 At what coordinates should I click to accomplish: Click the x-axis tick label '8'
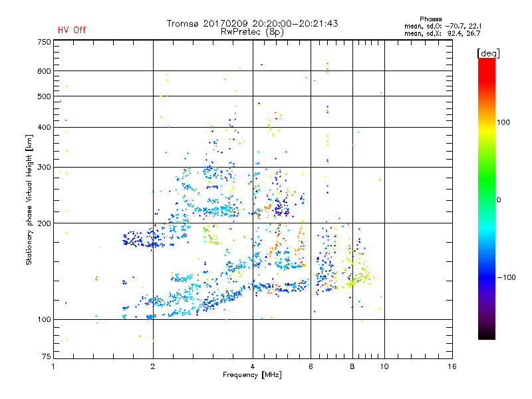352,366
